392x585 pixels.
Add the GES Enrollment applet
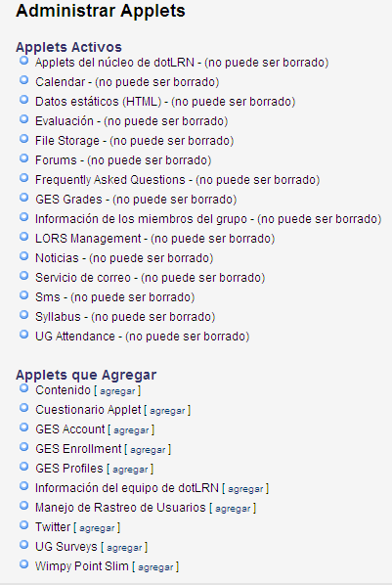(148, 450)
